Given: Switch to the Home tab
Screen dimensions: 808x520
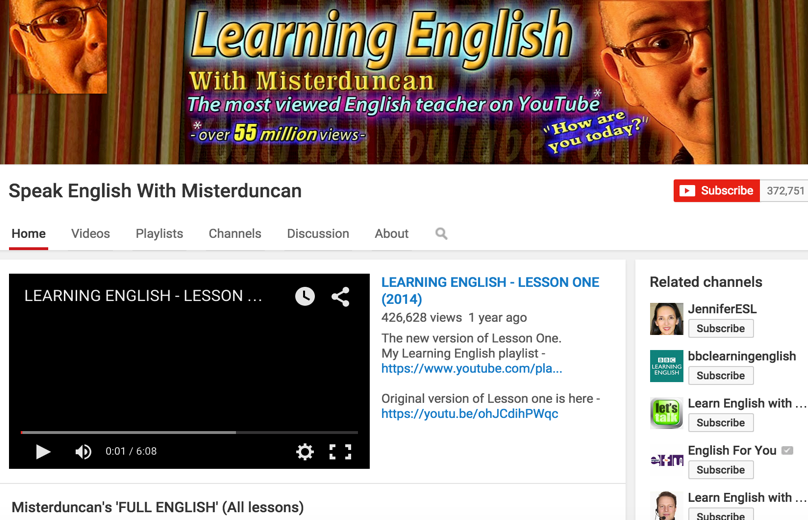Looking at the screenshot, I should point(29,233).
